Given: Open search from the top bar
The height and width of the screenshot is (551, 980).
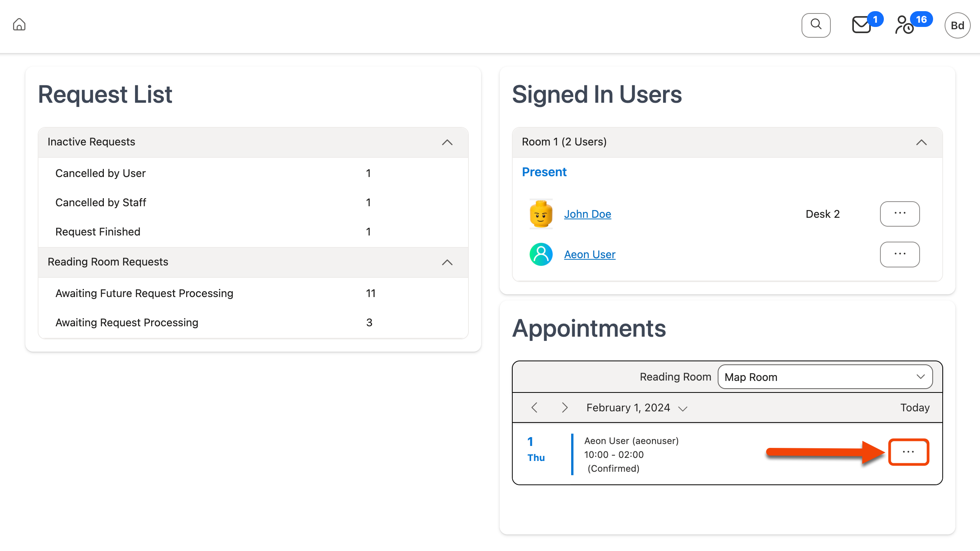Looking at the screenshot, I should (x=816, y=25).
